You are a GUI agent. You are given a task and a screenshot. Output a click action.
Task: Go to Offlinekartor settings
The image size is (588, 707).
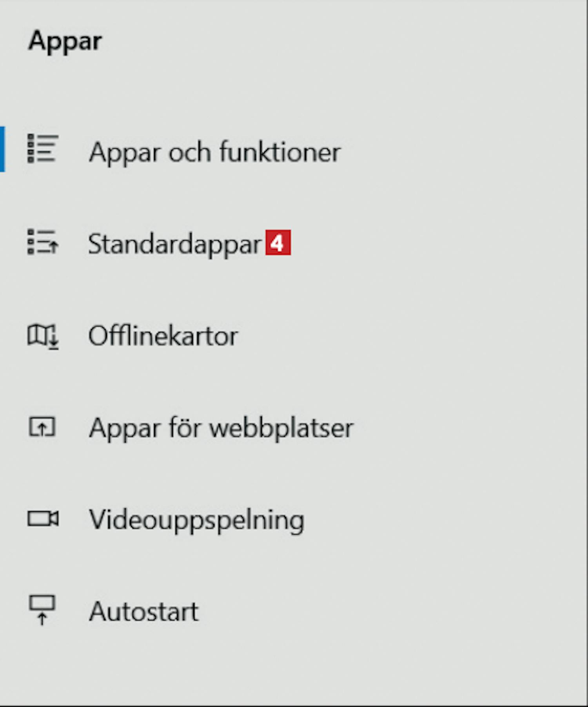163,336
